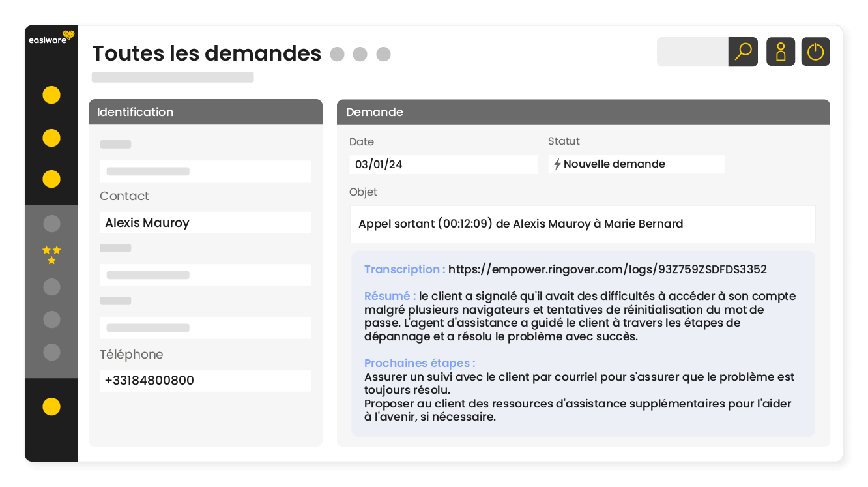Click the Demande panel header
This screenshot has height=487, width=868.
pos(583,111)
